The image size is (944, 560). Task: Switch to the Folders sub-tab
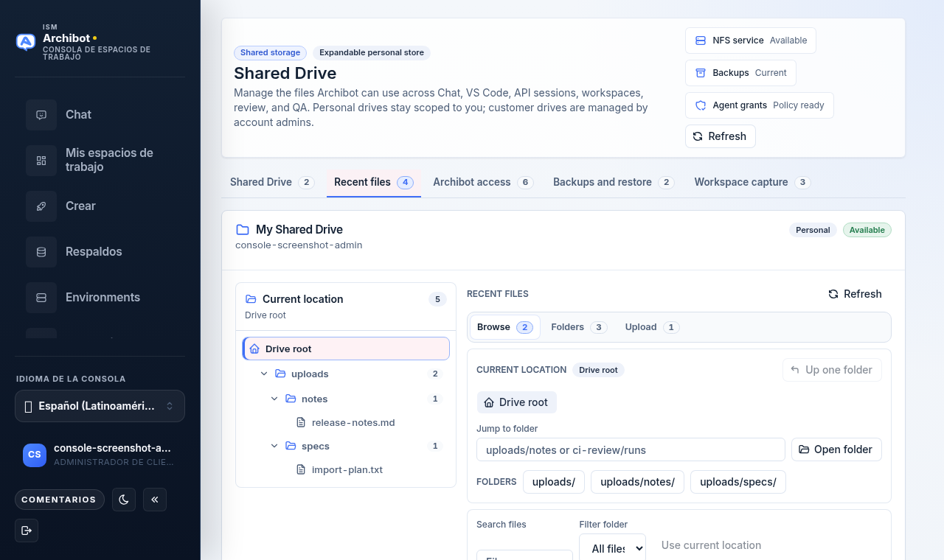pos(579,327)
